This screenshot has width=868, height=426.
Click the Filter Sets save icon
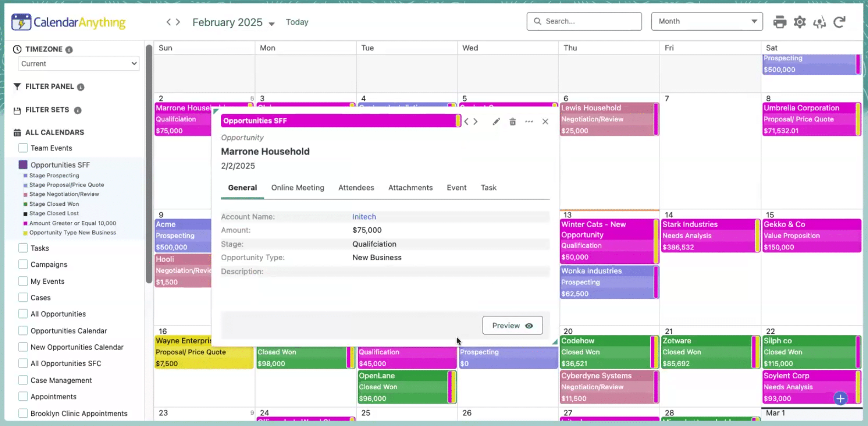tap(17, 110)
